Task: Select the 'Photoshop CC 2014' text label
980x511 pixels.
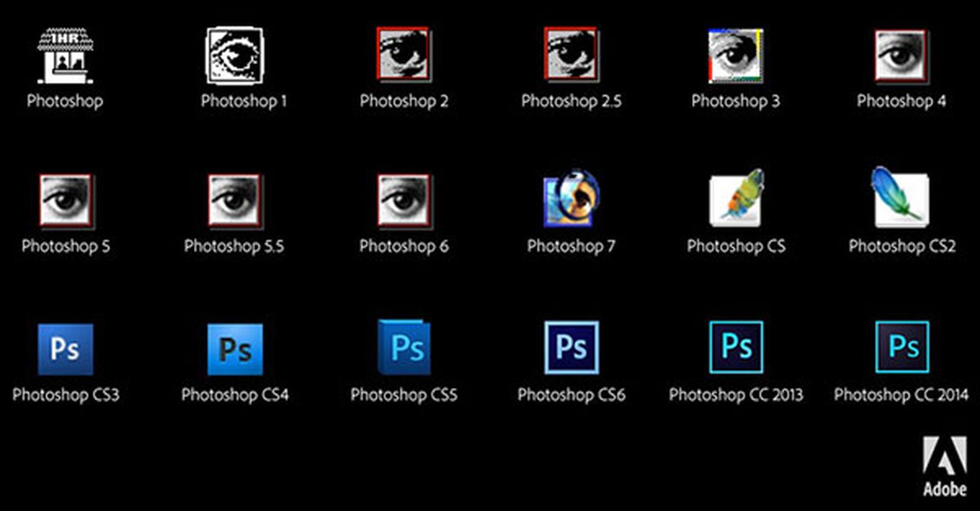Action: click(902, 396)
